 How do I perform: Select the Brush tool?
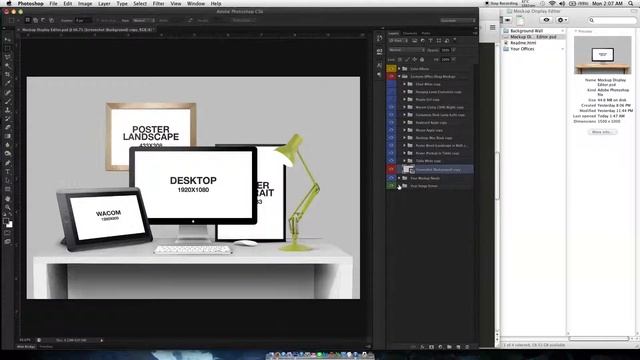click(x=8, y=101)
